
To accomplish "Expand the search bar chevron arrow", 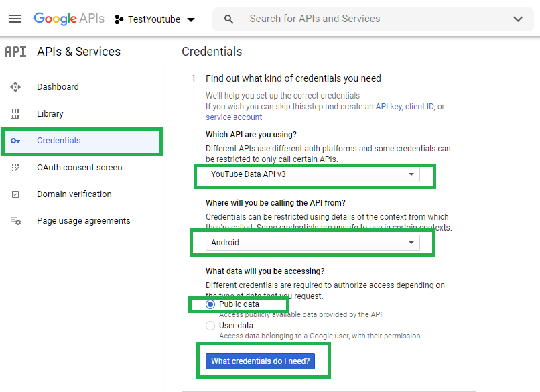I will point(518,19).
